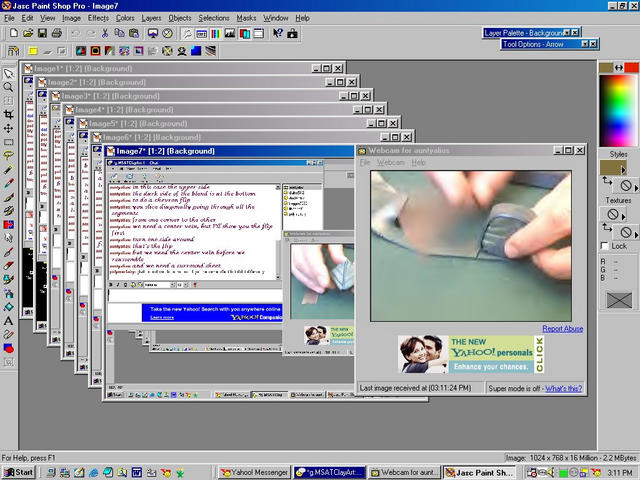The image size is (640, 480).
Task: Open the Effects menu
Action: [98, 18]
